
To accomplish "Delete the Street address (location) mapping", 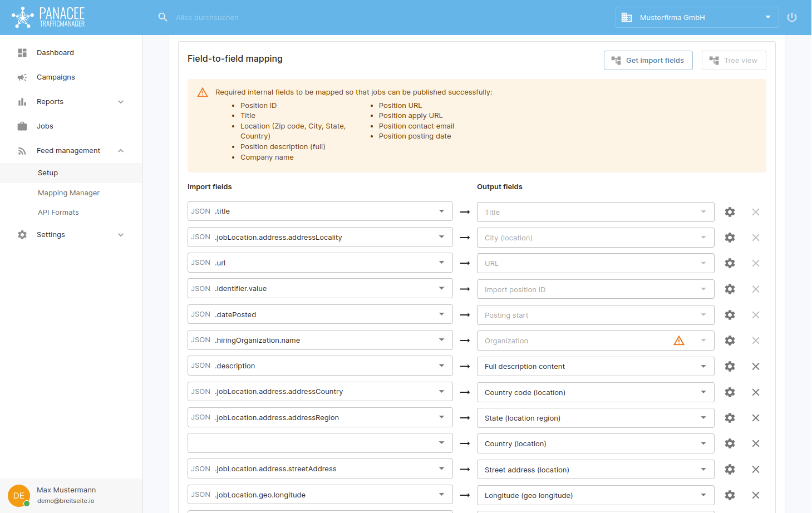I will pyautogui.click(x=755, y=470).
